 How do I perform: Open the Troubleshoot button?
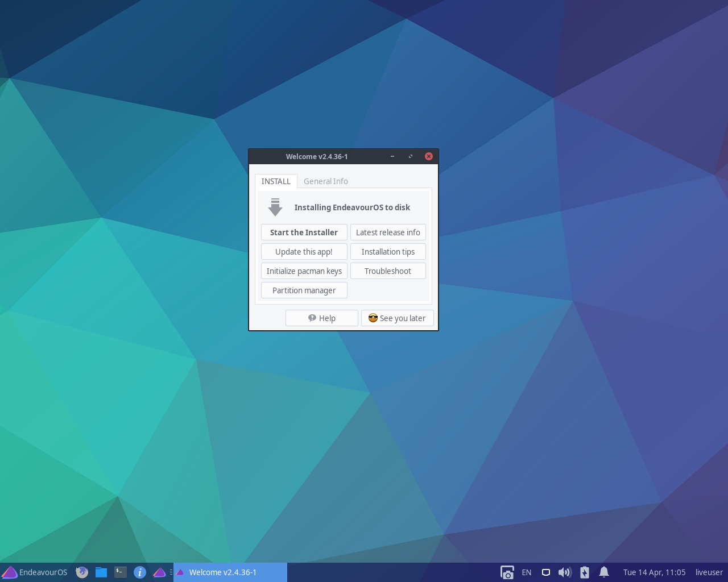[388, 271]
